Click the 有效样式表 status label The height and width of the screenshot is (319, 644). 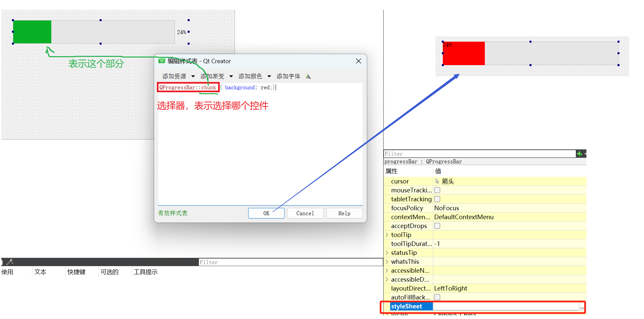(173, 213)
